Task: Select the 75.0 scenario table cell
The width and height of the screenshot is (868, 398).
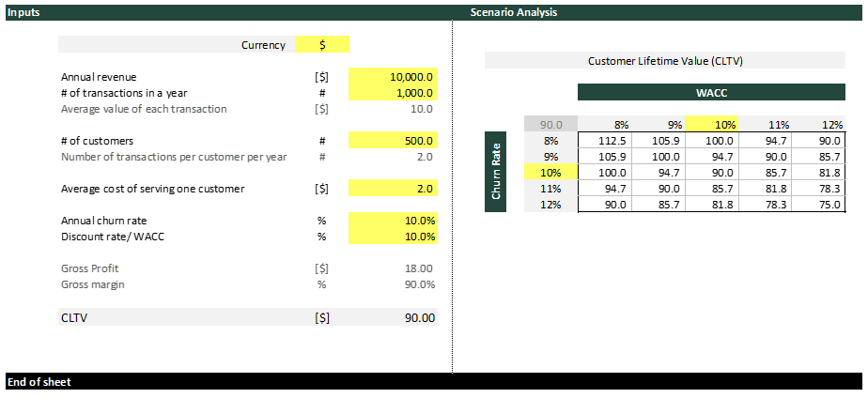Action: [x=818, y=205]
